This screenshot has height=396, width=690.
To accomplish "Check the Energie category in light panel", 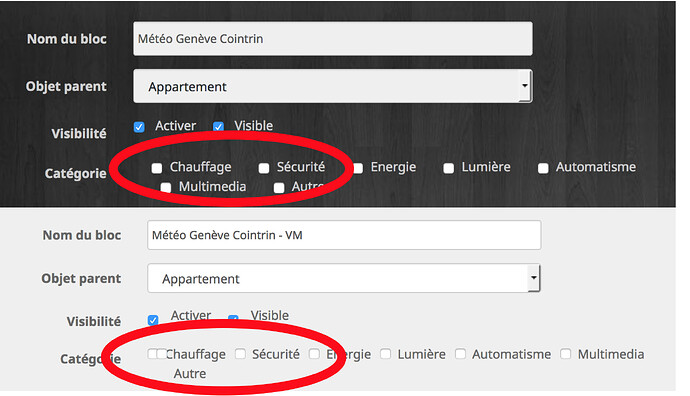I will tap(314, 354).
